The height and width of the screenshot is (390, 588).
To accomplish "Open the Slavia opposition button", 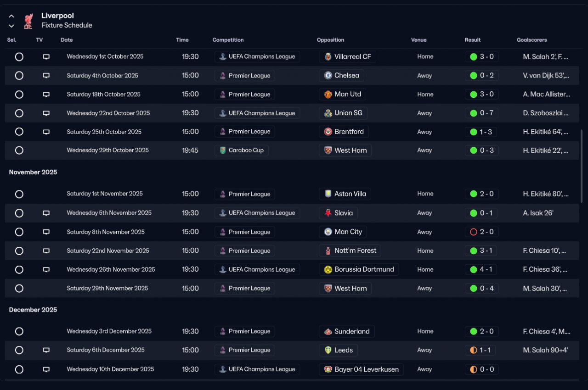I will click(339, 213).
